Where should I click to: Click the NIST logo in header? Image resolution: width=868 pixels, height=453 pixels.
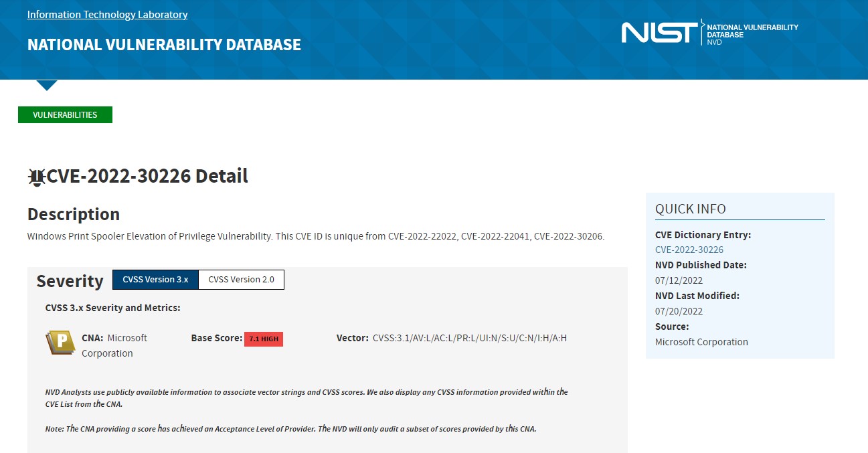(x=659, y=33)
